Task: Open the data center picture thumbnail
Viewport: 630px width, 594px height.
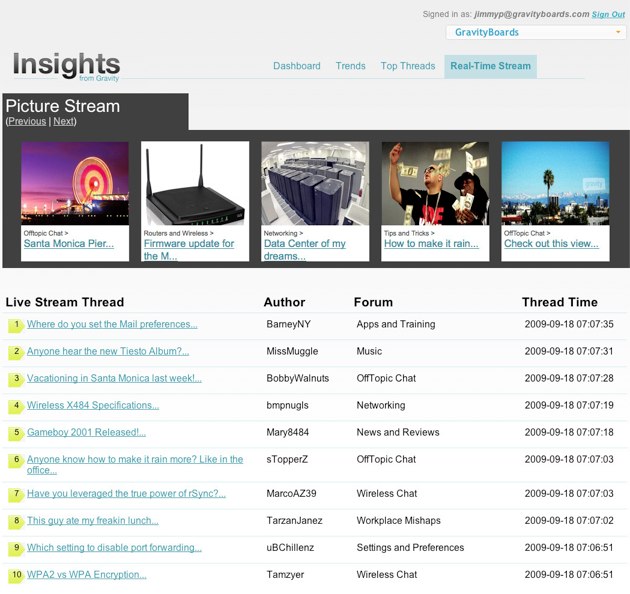Action: 315,184
